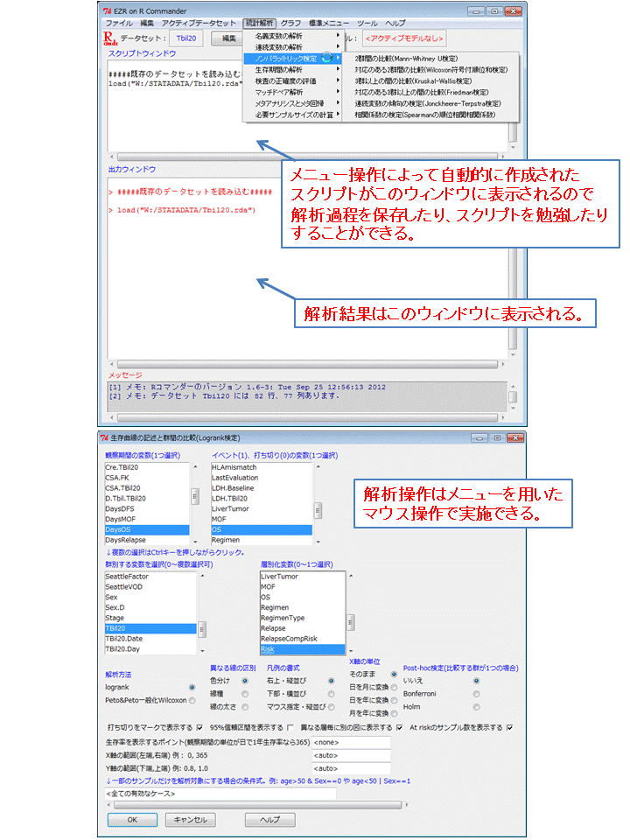Select Peto&Peto一般化Wilcoxon analysis method
Viewport: 630px width, 840px height.
pos(192,700)
